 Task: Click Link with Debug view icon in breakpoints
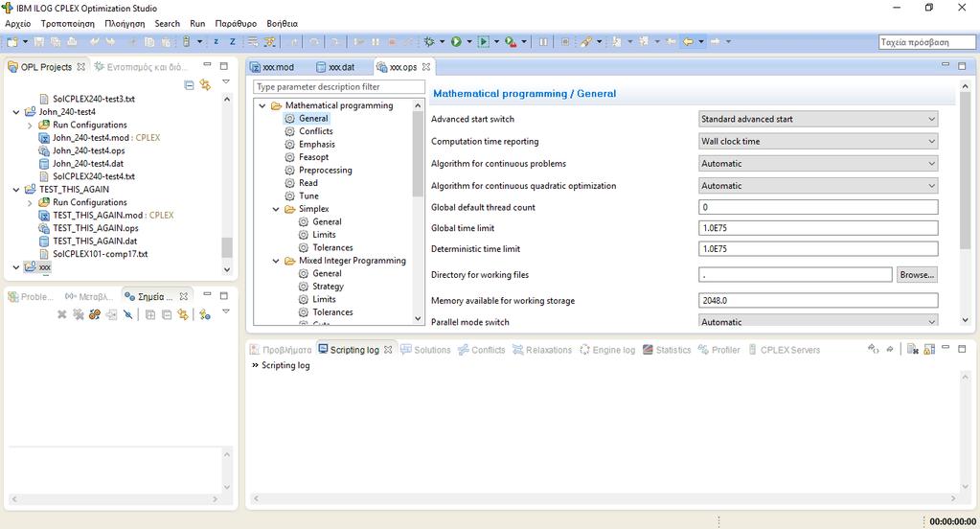point(183,314)
